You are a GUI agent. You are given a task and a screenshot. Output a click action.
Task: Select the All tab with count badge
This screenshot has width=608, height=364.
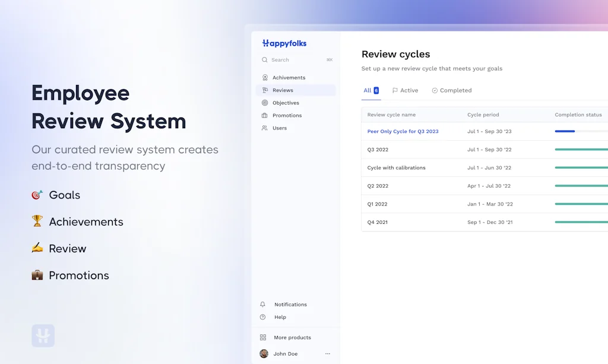coord(371,91)
